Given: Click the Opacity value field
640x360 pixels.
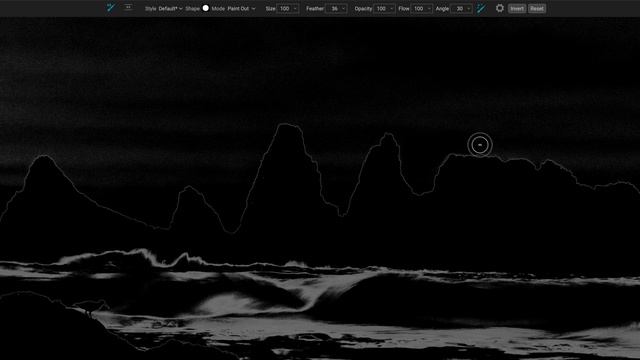Looking at the screenshot, I should coord(381,9).
